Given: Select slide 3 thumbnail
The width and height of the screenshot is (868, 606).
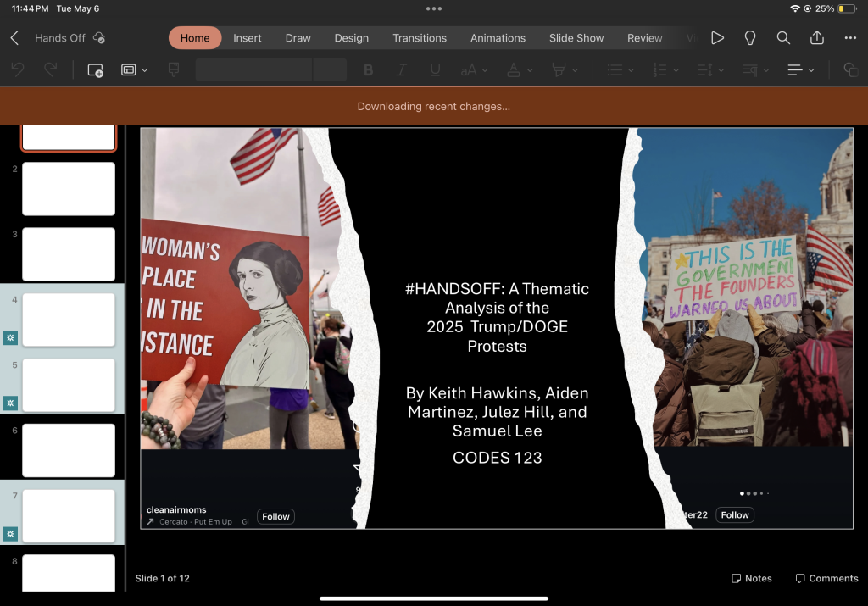Looking at the screenshot, I should click(69, 254).
